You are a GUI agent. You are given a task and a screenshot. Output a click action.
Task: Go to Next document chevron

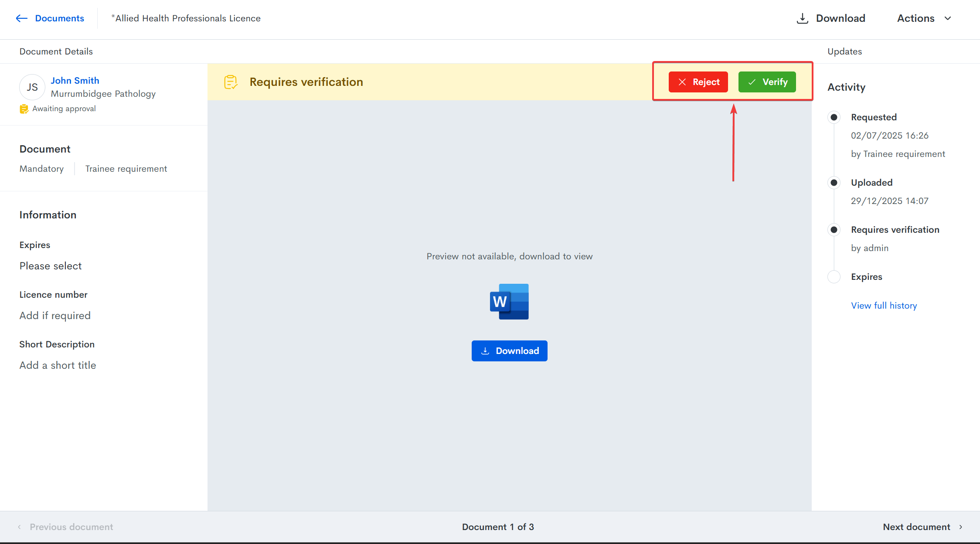click(961, 527)
